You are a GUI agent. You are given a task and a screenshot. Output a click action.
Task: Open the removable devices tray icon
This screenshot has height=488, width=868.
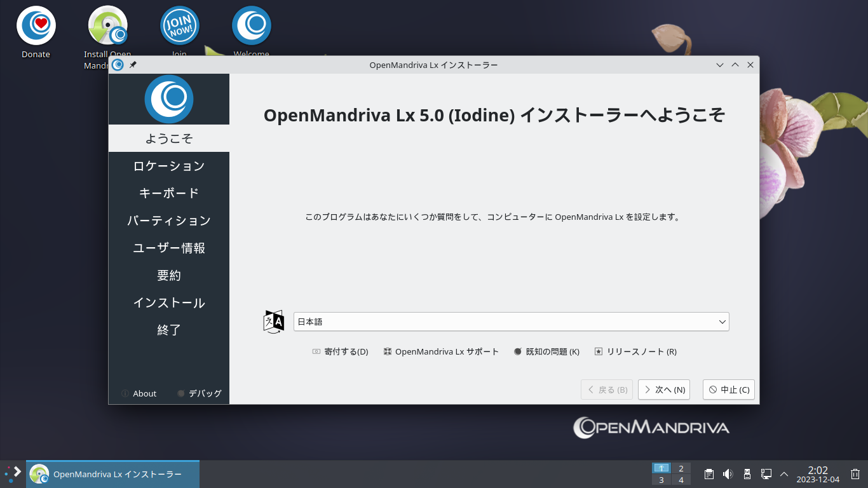point(747,474)
